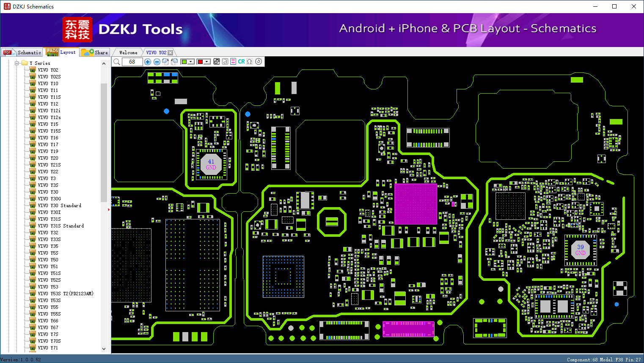Image resolution: width=644 pixels, height=363 pixels.
Task: Switch to the Schematic tab
Action: coord(22,53)
